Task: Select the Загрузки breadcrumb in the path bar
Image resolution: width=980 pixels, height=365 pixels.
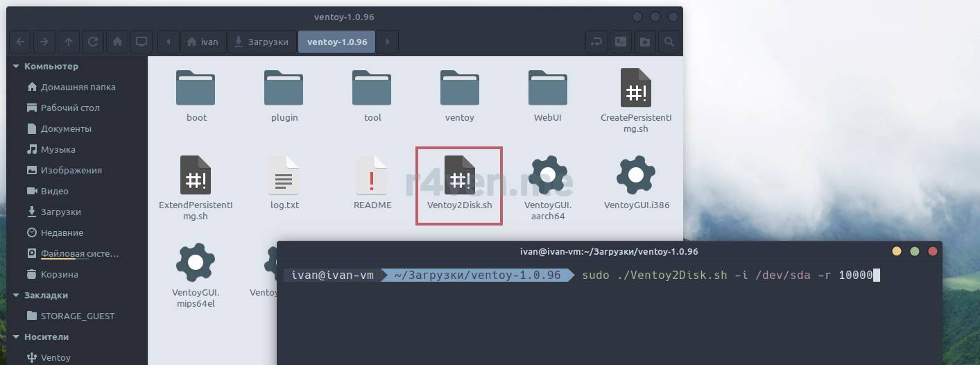Action: coord(261,42)
